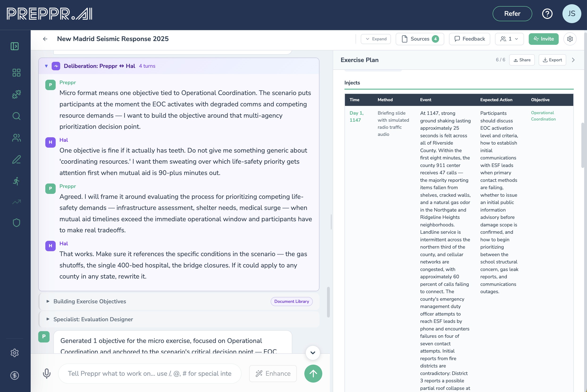This screenshot has width=587, height=392.
Task: Click the Exercise Plan vertical scrollbar
Action: coord(583,145)
